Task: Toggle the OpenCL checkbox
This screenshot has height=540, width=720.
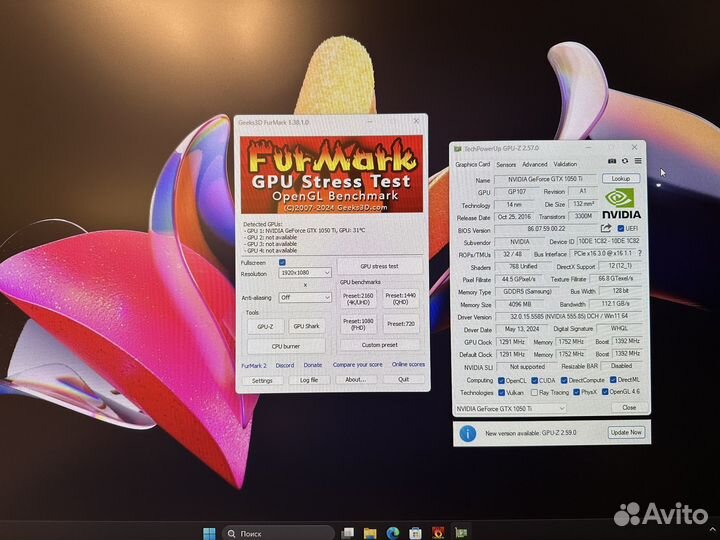Action: (x=501, y=380)
